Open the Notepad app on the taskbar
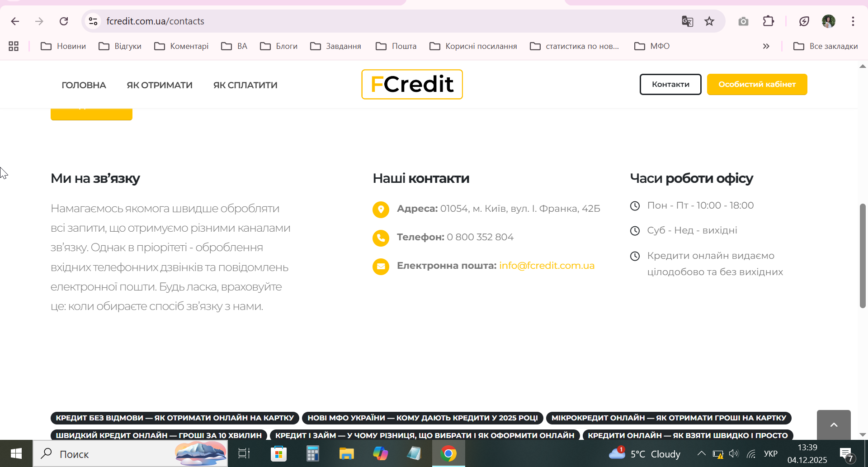868x467 pixels. 414,453
